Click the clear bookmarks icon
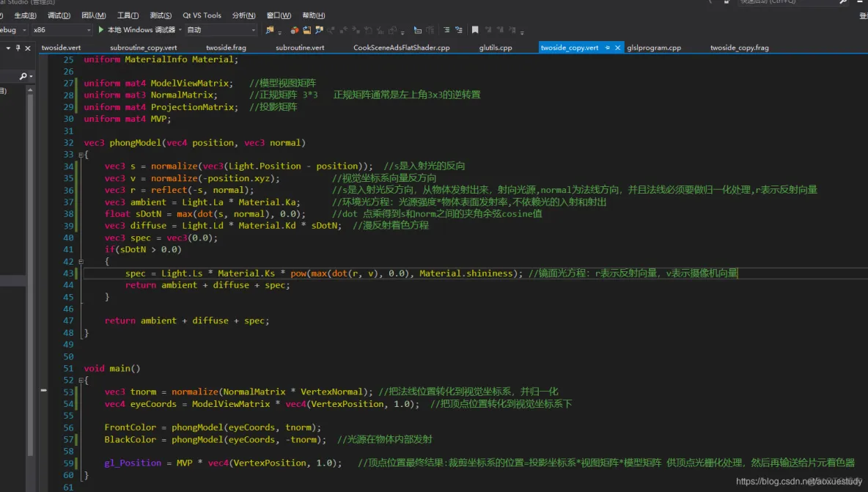Screen dimensions: 868x492 512,30
